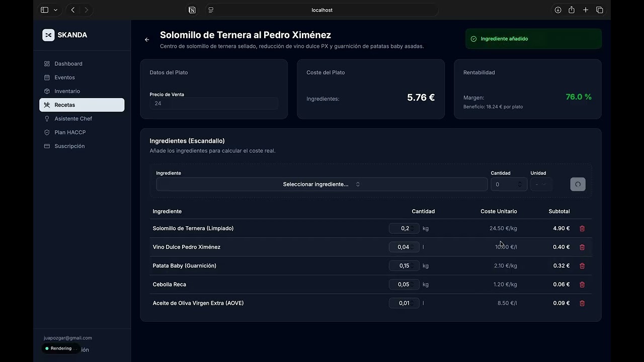Click the Share icon in browser toolbar
Screen dimensions: 644x362
click(572, 10)
